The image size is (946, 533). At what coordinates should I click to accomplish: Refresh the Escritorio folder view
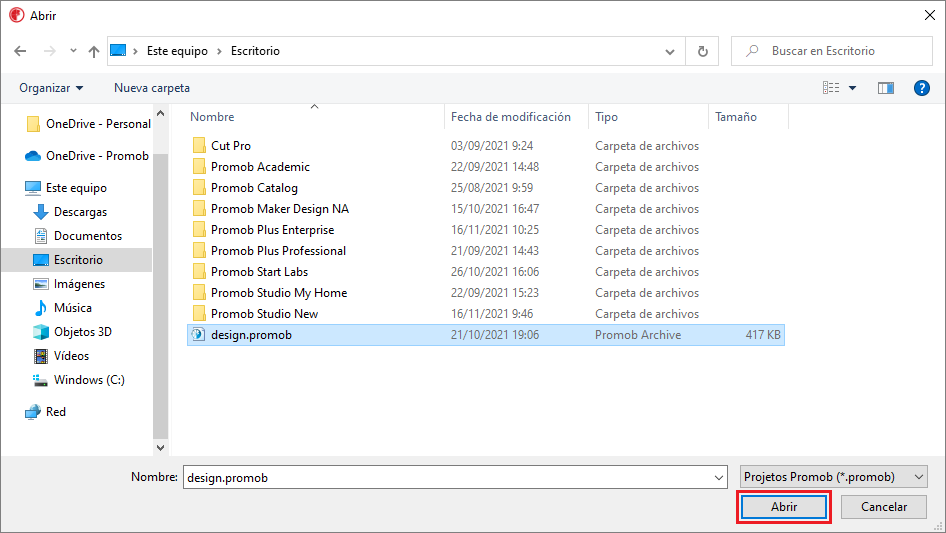click(x=702, y=51)
